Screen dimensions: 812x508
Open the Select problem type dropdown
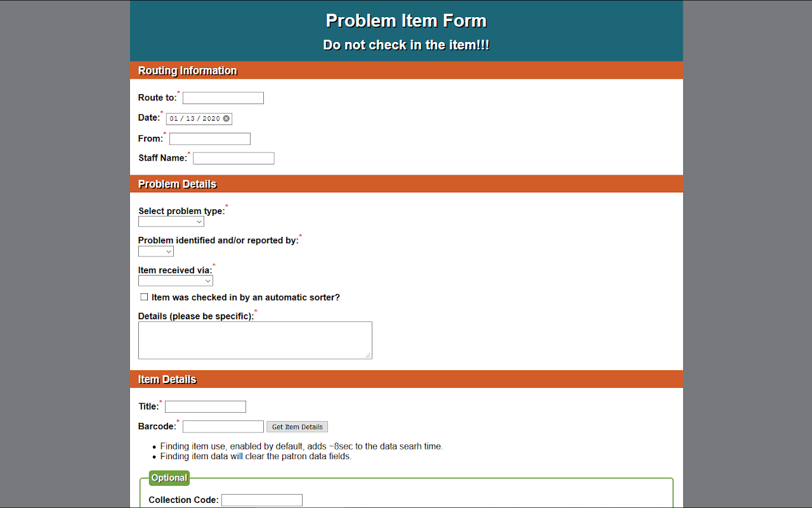(x=171, y=222)
